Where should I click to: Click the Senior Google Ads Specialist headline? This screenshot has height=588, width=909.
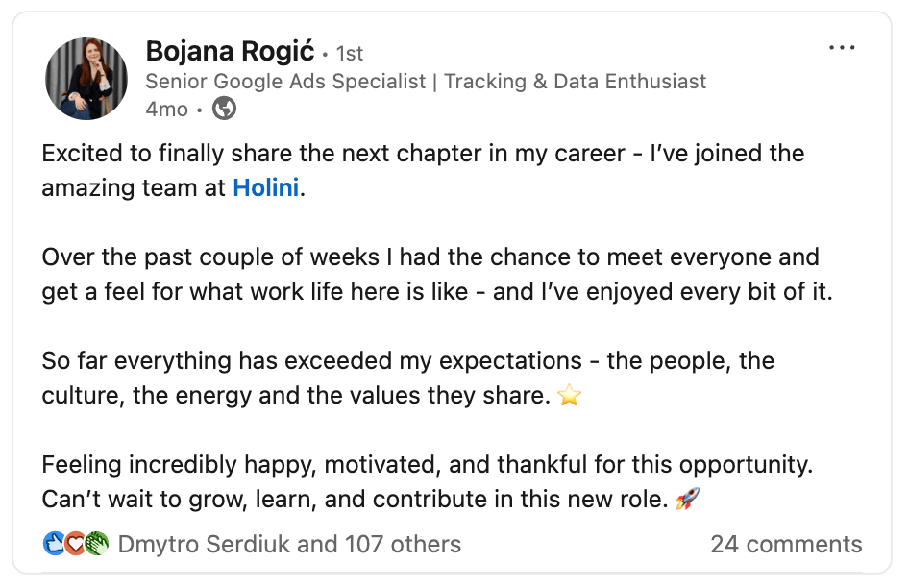point(426,82)
